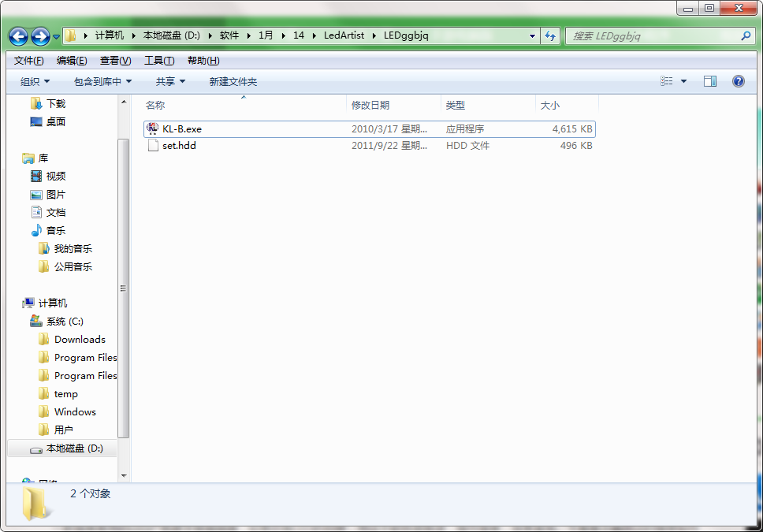Open the 下载 folder in sidebar
This screenshot has height=532, width=763.
pos(56,102)
